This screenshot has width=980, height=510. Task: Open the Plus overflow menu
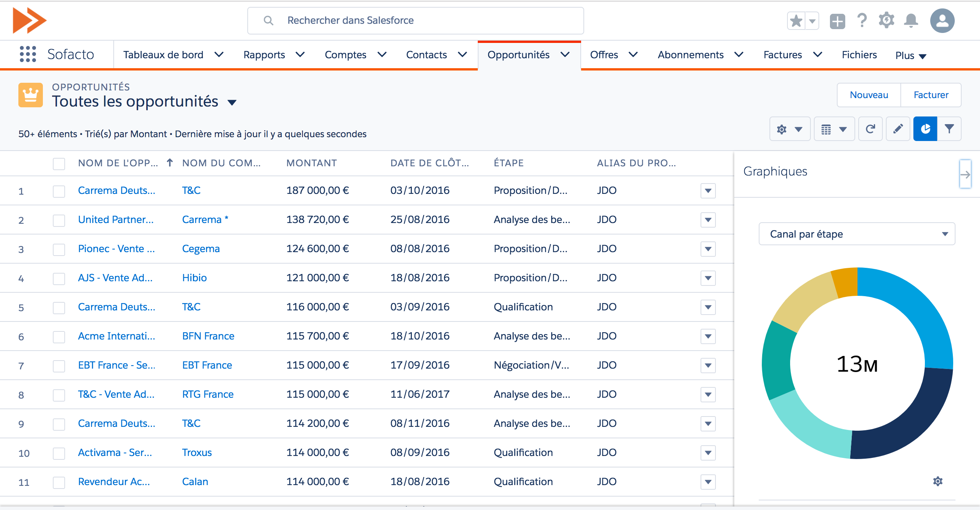click(x=911, y=56)
